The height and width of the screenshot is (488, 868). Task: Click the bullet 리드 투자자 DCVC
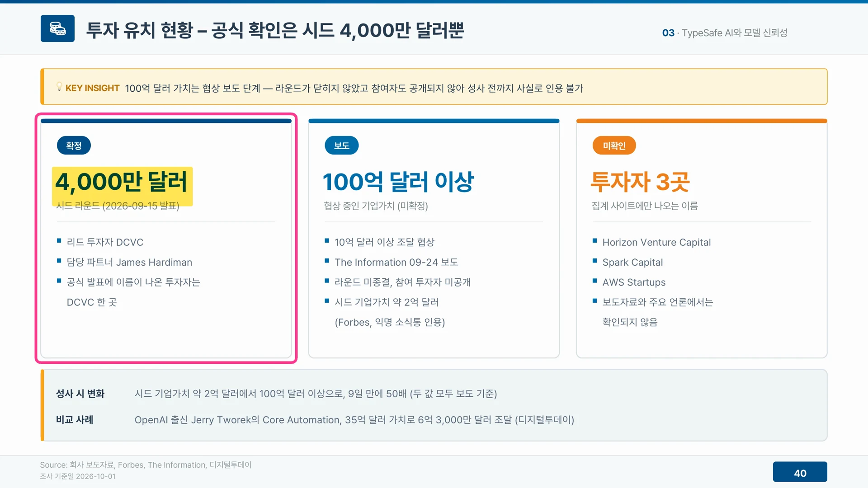click(x=105, y=242)
